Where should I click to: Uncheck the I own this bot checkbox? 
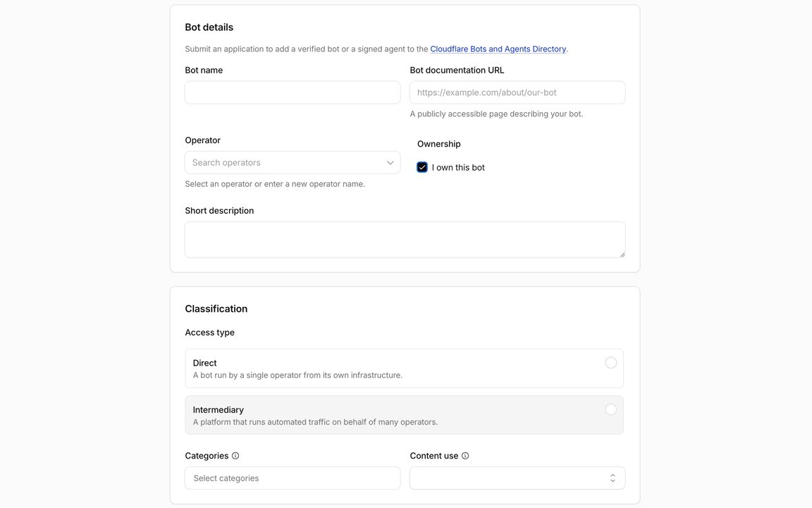[x=422, y=167]
